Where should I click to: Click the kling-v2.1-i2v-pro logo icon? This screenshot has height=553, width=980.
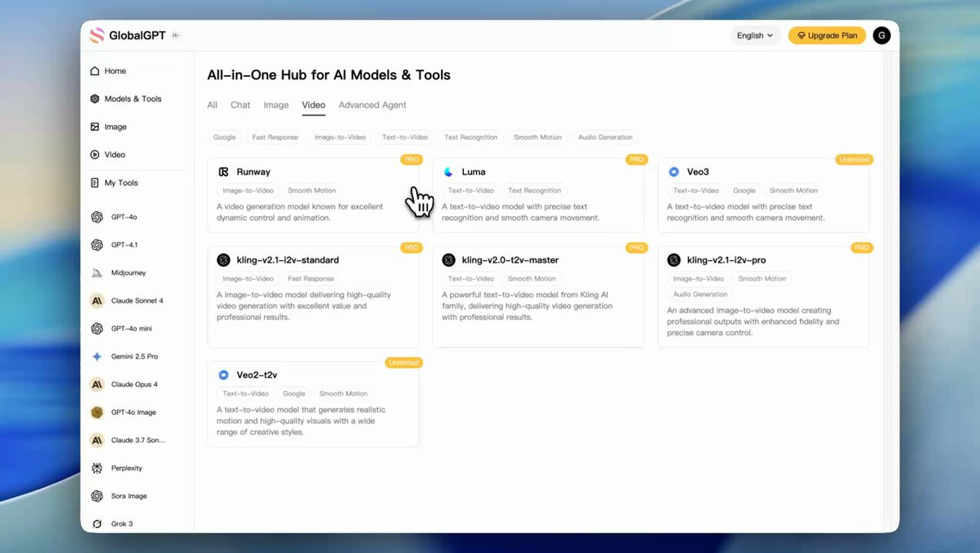pyautogui.click(x=674, y=260)
